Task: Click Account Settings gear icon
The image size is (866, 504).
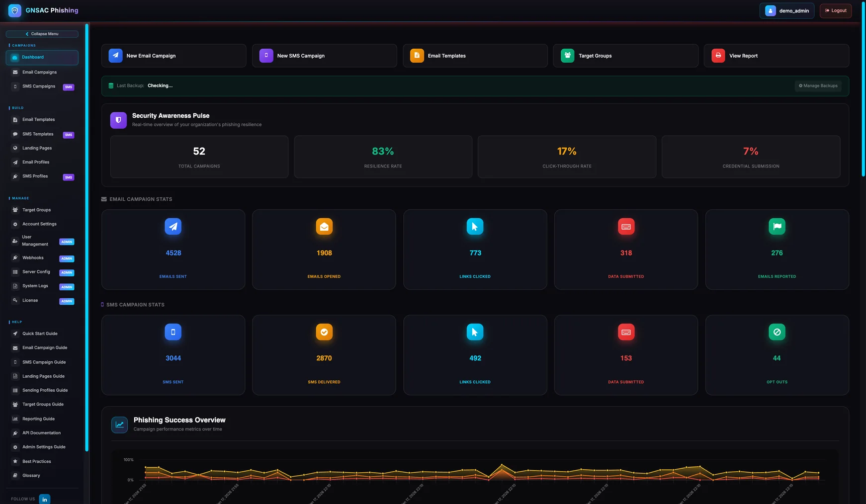Action: tap(15, 224)
